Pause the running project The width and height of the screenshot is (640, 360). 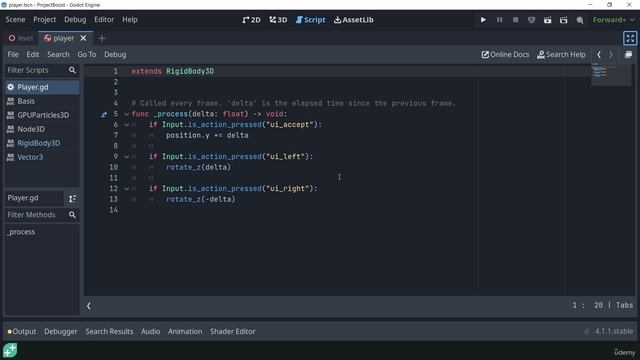[x=499, y=20]
